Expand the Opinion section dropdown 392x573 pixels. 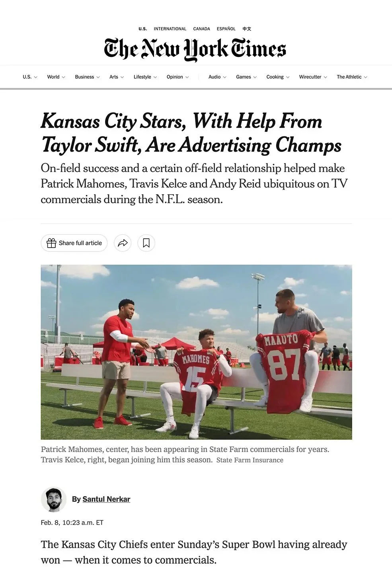(x=177, y=77)
